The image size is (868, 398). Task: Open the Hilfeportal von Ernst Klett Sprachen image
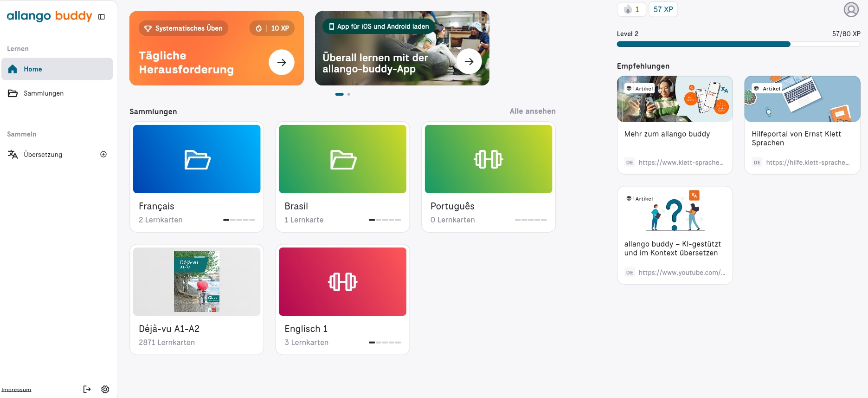coord(802,99)
